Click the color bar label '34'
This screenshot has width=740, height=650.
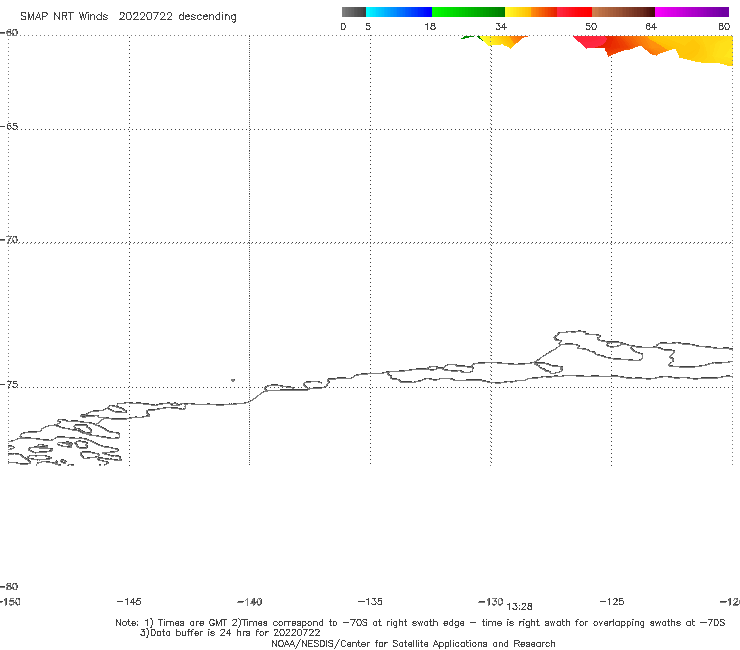(501, 26)
